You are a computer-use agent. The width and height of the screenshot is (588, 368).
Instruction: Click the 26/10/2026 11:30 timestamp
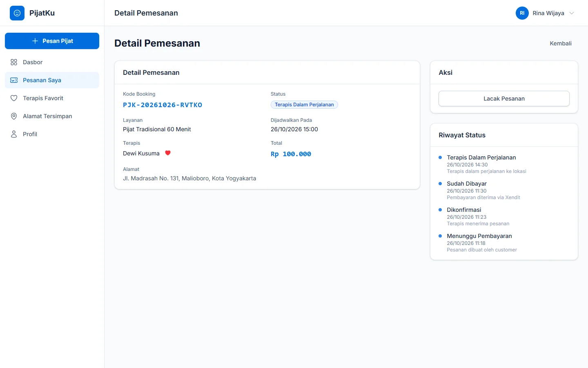tap(467, 191)
